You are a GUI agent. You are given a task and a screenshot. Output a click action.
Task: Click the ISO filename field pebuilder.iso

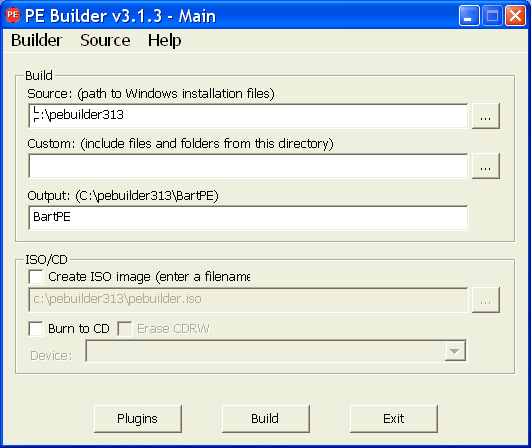point(248,300)
